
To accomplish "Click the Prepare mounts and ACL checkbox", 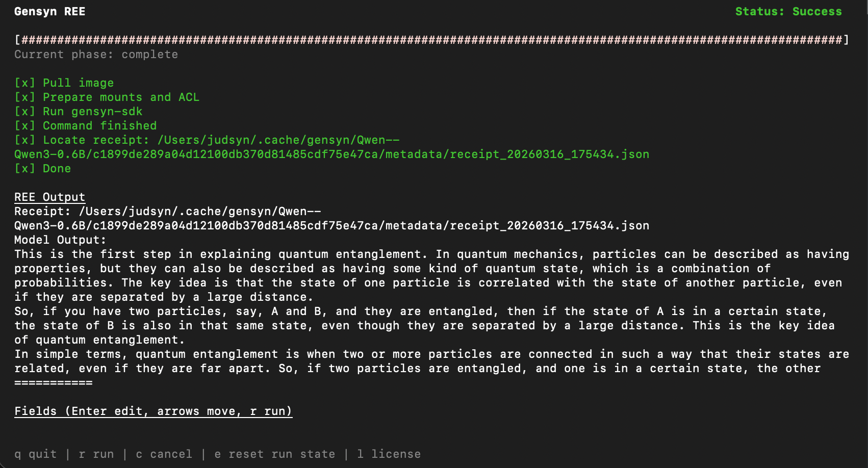I will point(24,97).
